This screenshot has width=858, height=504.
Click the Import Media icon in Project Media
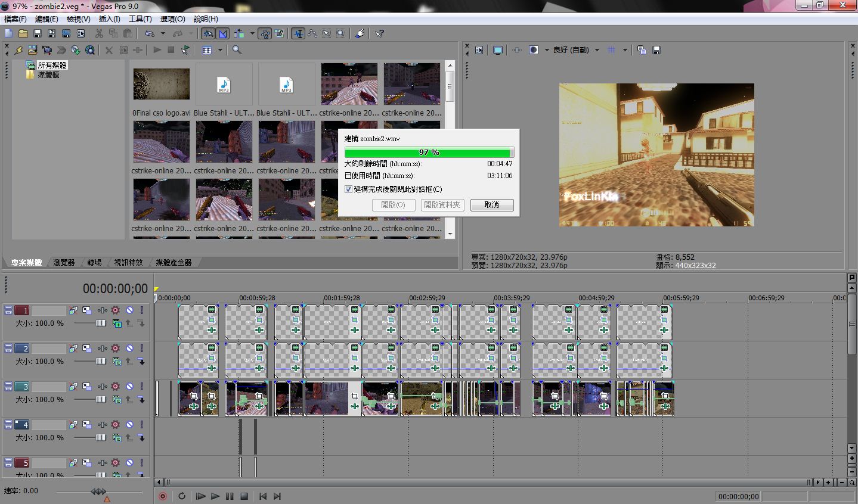tap(32, 50)
